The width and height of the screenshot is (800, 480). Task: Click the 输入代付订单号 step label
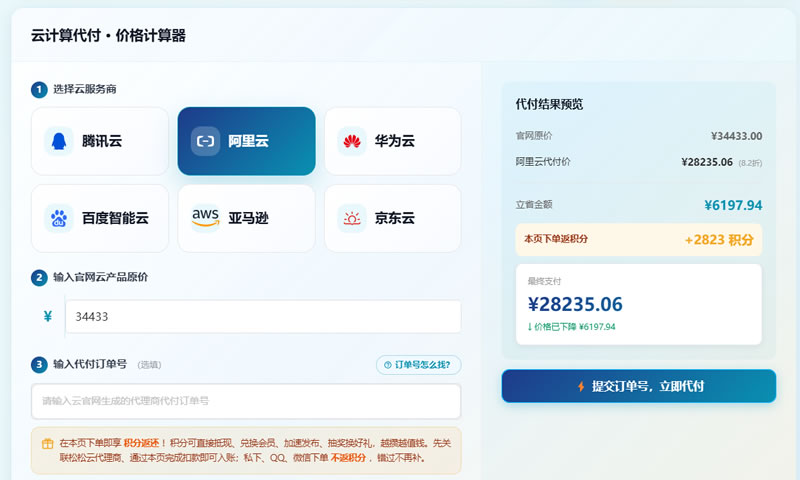click(x=90, y=364)
